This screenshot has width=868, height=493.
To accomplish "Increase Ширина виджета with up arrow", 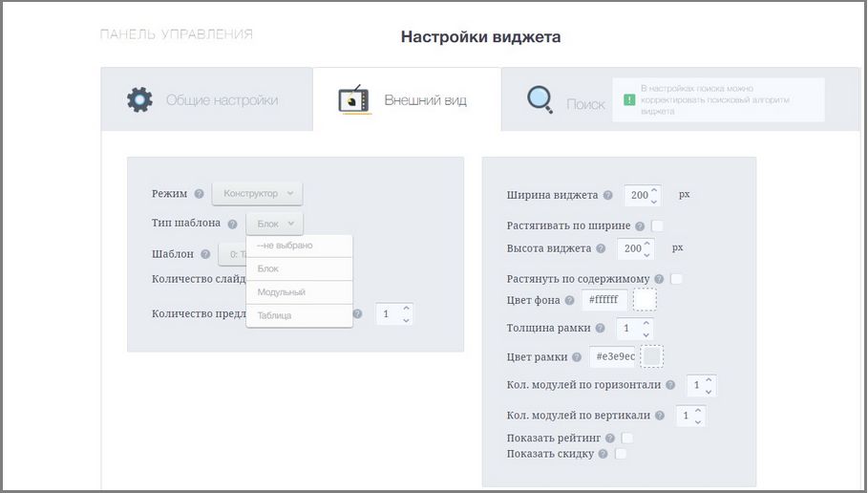I will point(654,190).
